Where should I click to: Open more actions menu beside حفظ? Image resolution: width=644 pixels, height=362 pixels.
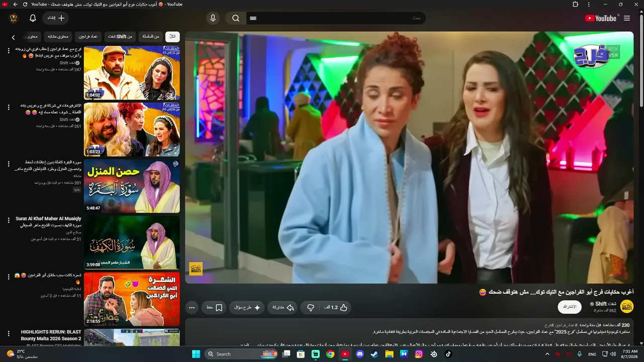tap(192, 307)
